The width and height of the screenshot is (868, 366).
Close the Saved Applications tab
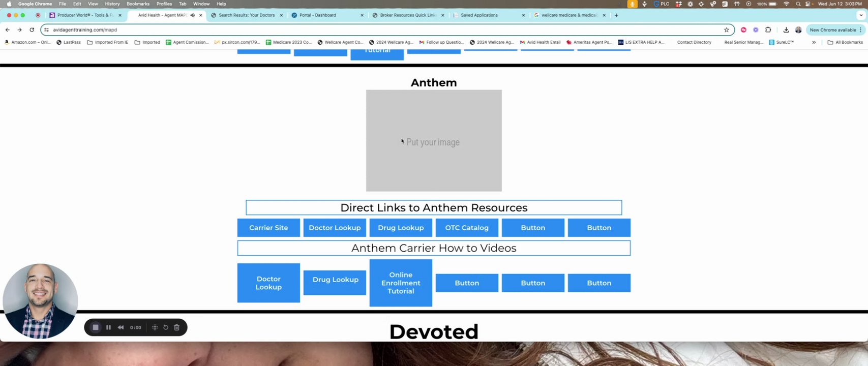pos(524,15)
